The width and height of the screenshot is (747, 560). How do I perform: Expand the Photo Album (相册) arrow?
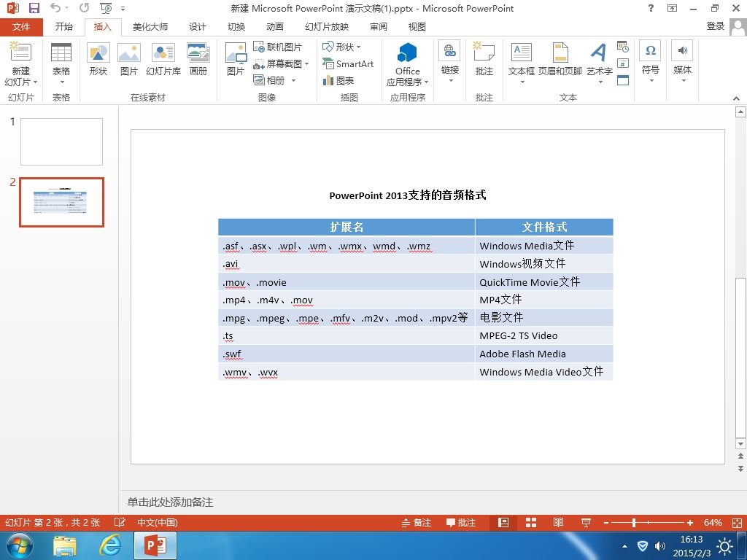click(293, 80)
